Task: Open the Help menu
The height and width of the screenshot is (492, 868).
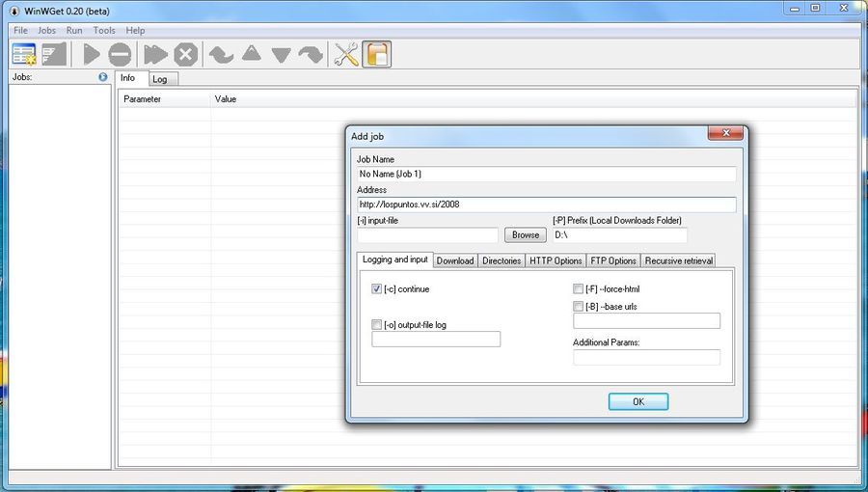Action: [135, 31]
